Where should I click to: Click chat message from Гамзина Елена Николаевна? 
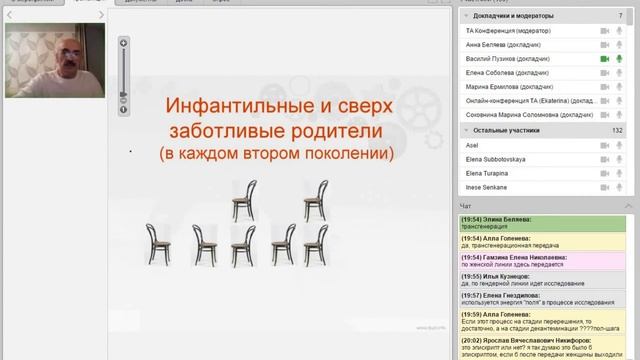542,261
